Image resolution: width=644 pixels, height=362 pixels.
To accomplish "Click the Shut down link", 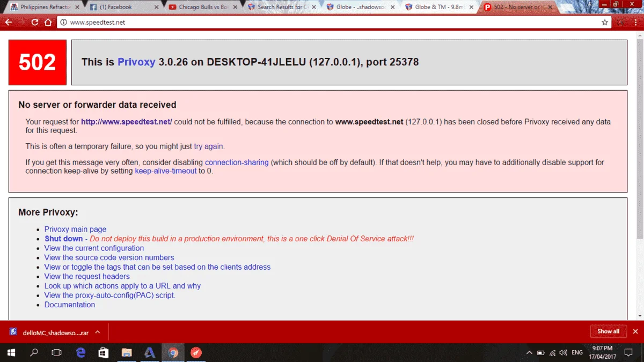I will click(63, 239).
